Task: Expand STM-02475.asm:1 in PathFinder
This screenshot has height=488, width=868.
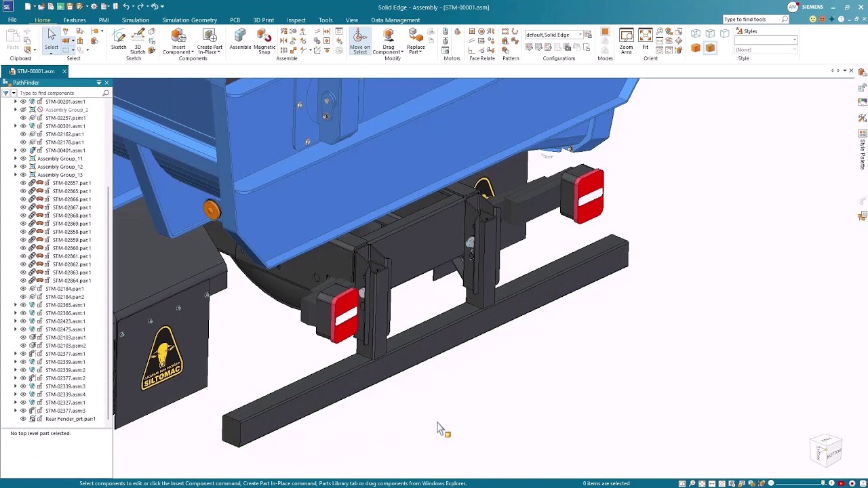Action: tap(16, 329)
